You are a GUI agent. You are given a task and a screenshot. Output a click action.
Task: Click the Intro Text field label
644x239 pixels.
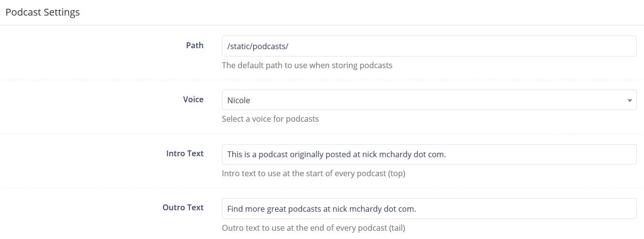[185, 153]
